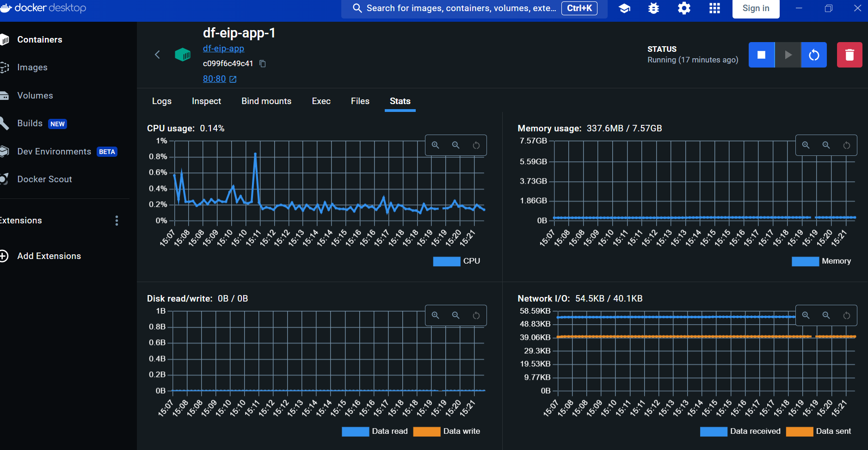Screen dimensions: 868x450
Task: Zoom out on the Network I/O chart
Action: point(826,315)
